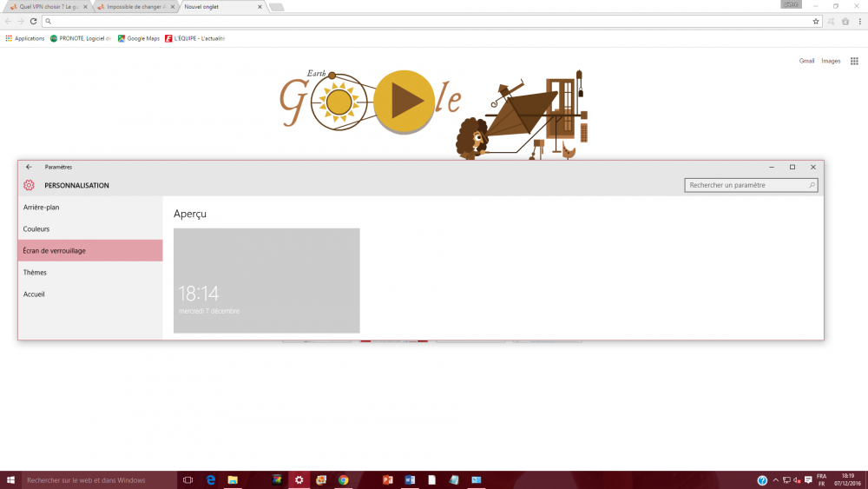Open the taskbar clock and date
The width and height of the screenshot is (868, 489).
coord(848,480)
